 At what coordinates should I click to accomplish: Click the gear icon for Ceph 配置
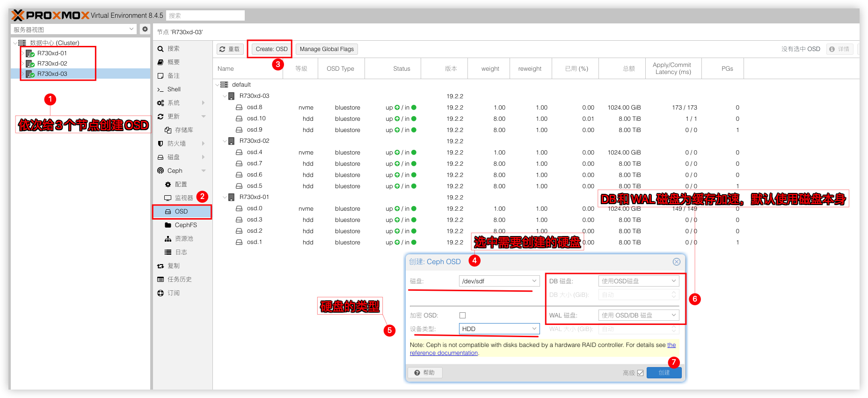(x=168, y=184)
